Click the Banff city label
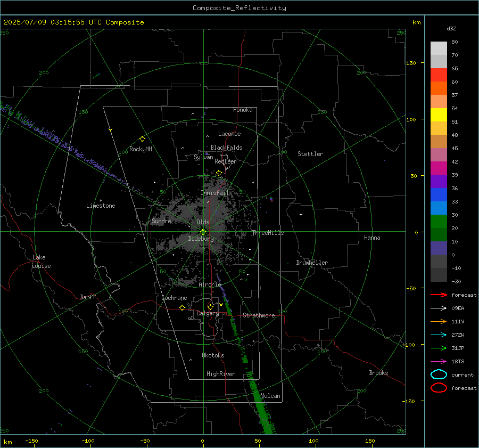The height and width of the screenshot is (448, 479). [88, 297]
